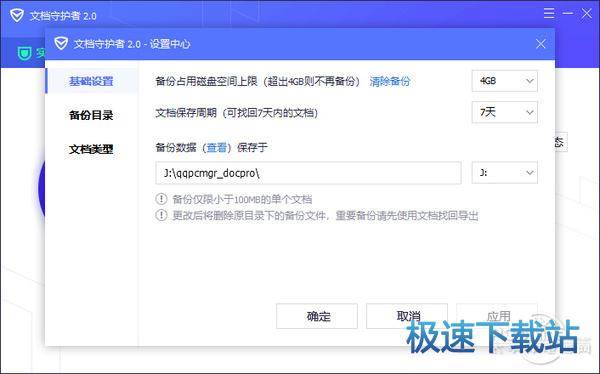Minimize the 文档守护者 main window

568,13
